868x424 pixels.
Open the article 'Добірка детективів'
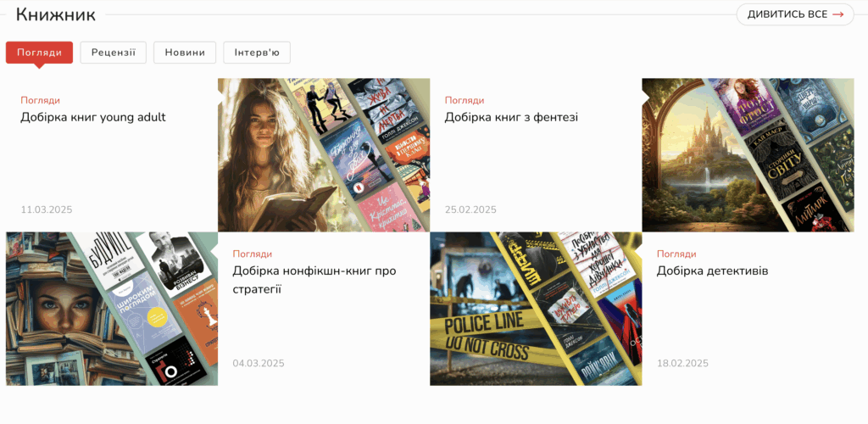[712, 271]
